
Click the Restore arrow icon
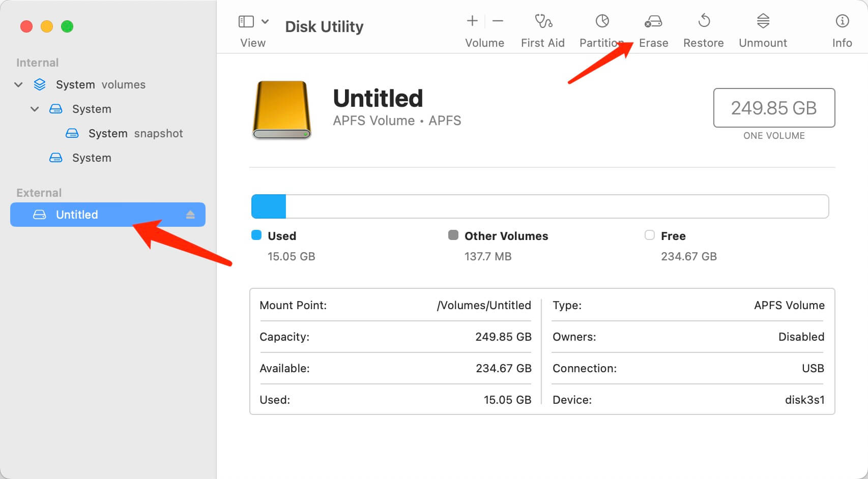coord(704,21)
